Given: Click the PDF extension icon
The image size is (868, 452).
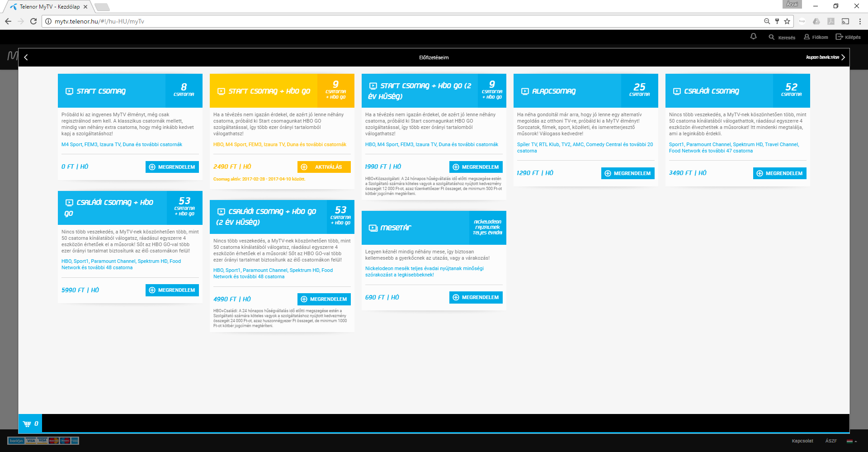Looking at the screenshot, I should (x=831, y=21).
